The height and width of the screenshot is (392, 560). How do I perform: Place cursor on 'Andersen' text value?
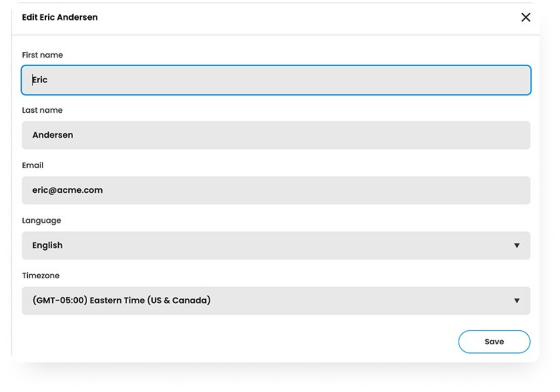52,135
